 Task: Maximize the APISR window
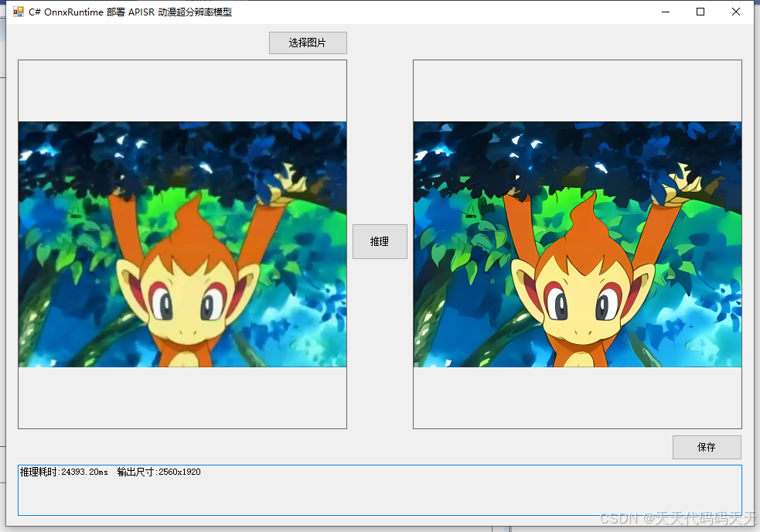coord(700,12)
